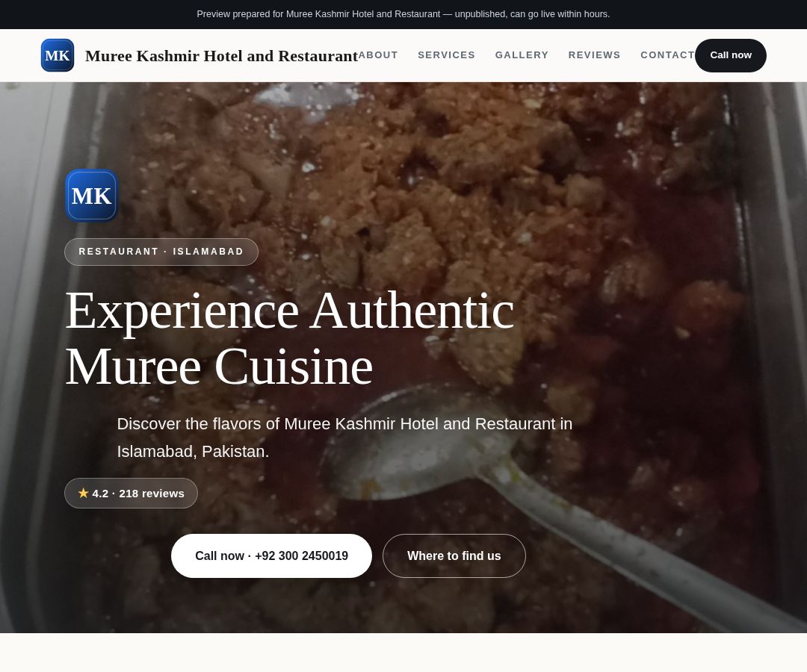Image resolution: width=807 pixels, height=672 pixels.
Task: Click the Experience Authentic Muree Cuisine headline
Action: [290, 338]
